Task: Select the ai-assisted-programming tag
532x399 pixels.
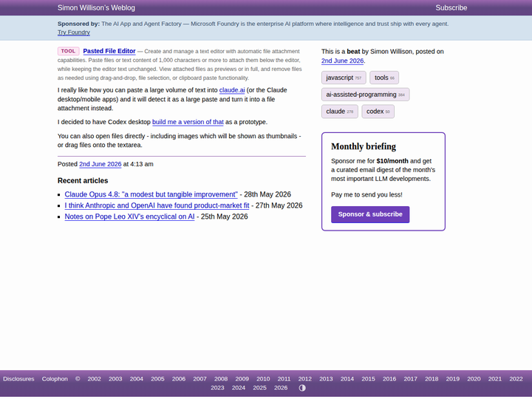Action: 366,95
